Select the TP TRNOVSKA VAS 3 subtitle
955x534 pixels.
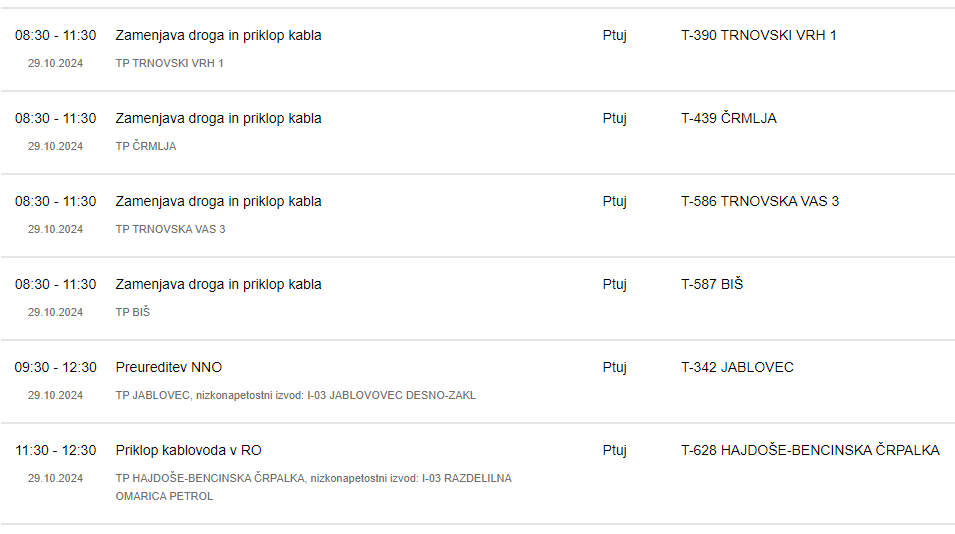(170, 229)
